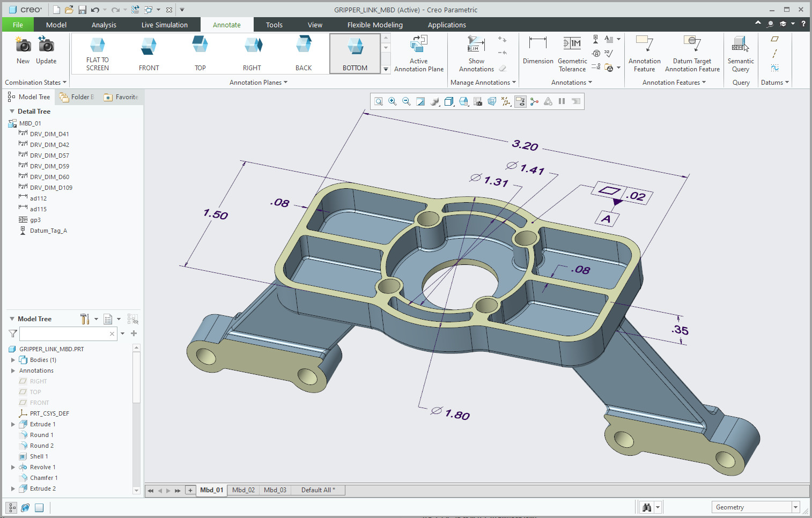Open the Geometry selection filter dropdown
The width and height of the screenshot is (812, 518).
(795, 507)
